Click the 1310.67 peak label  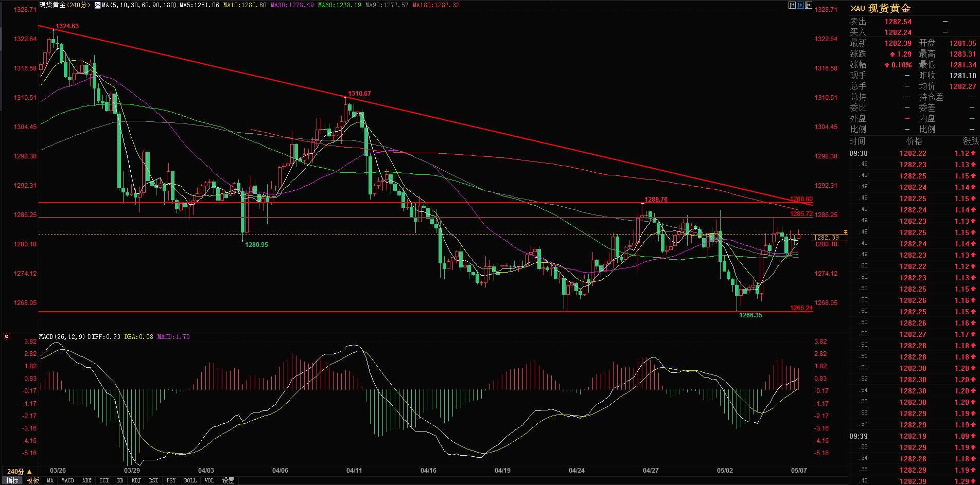[x=359, y=94]
